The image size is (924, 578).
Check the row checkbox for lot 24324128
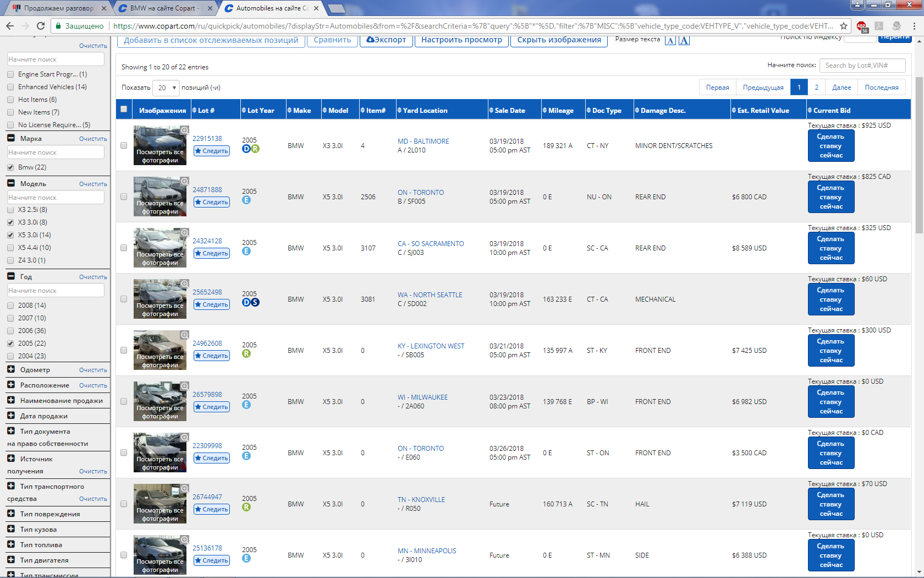pyautogui.click(x=124, y=248)
